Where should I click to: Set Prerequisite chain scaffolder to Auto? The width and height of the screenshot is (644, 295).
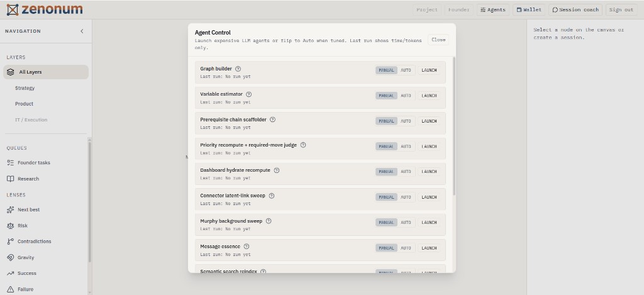(x=406, y=121)
